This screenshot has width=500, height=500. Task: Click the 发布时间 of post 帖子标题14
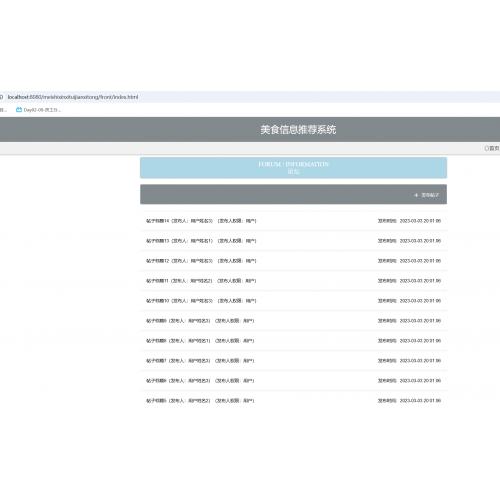click(409, 221)
